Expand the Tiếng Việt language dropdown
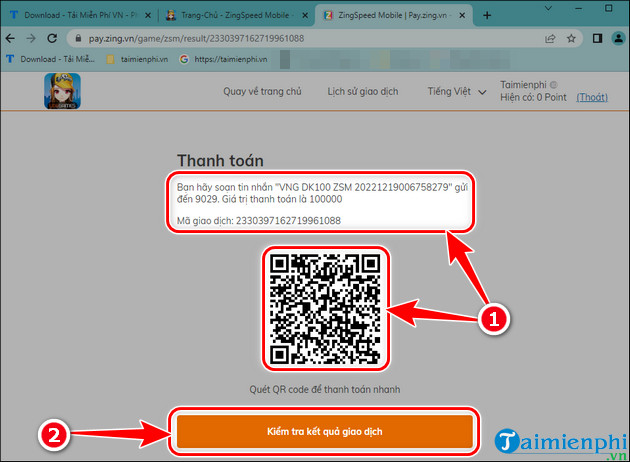630x462 pixels. coord(457,92)
